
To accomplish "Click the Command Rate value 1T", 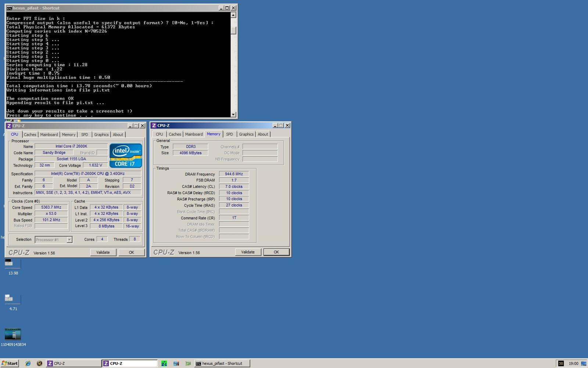I will [x=234, y=217].
